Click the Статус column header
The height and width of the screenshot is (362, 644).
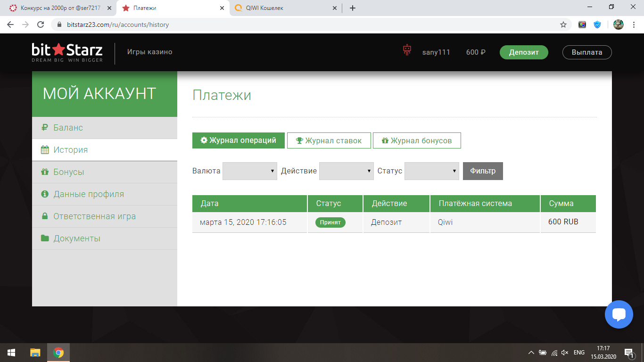(x=335, y=204)
